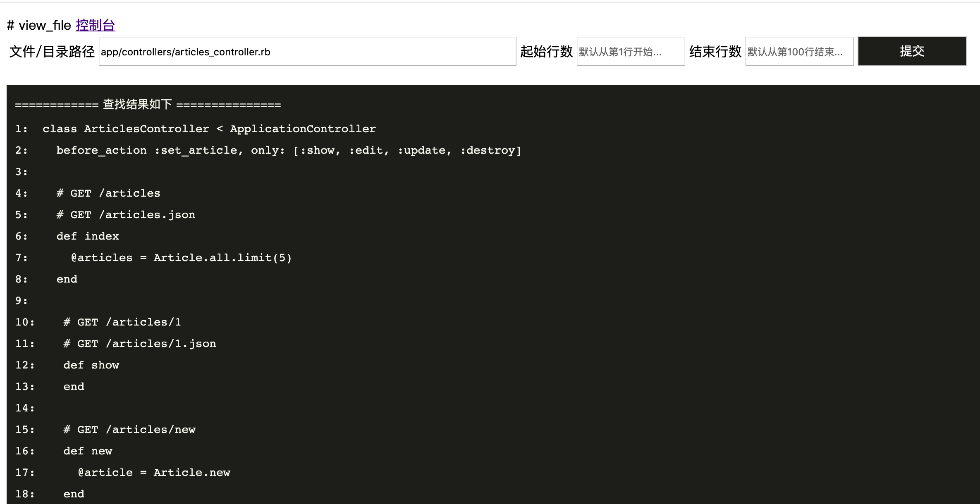Click the '# GET /articles/1.json' comment
Image resolution: width=980 pixels, height=504 pixels.
point(140,344)
